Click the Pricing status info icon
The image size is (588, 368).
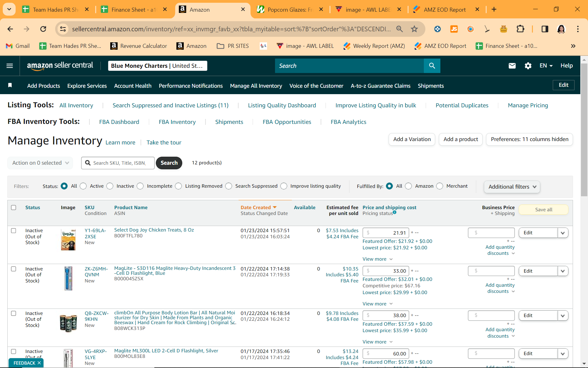[394, 212]
